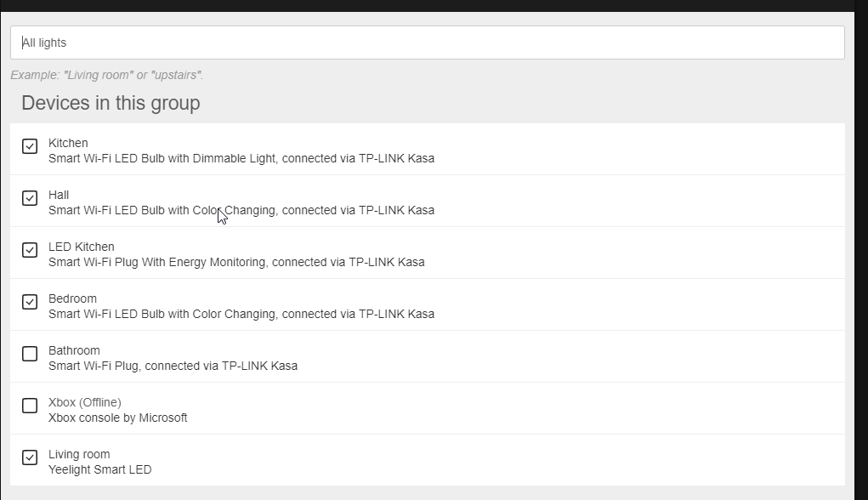The height and width of the screenshot is (500, 868).
Task: Select the Bedroom device name label
Action: [72, 298]
